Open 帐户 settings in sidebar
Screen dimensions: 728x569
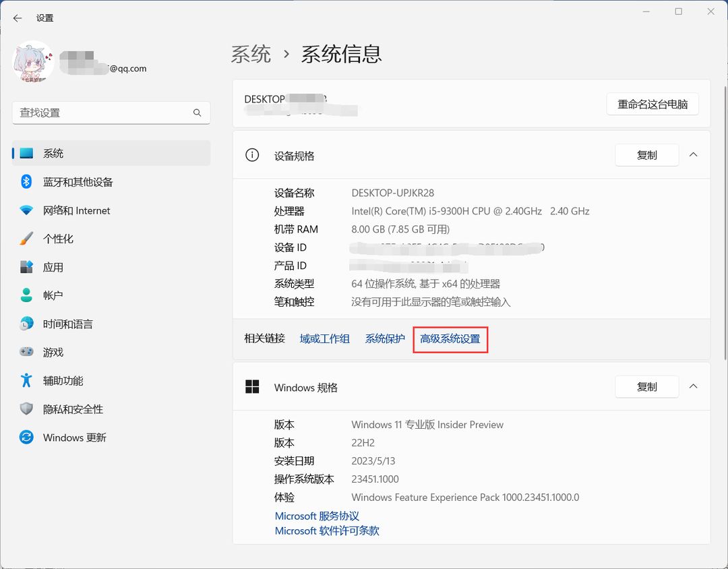pos(111,295)
